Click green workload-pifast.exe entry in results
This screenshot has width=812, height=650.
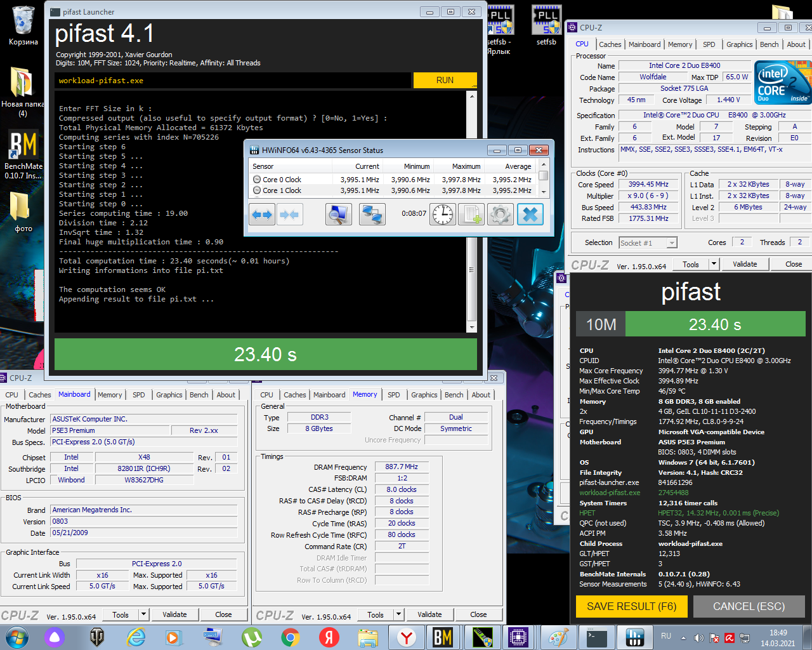[610, 493]
